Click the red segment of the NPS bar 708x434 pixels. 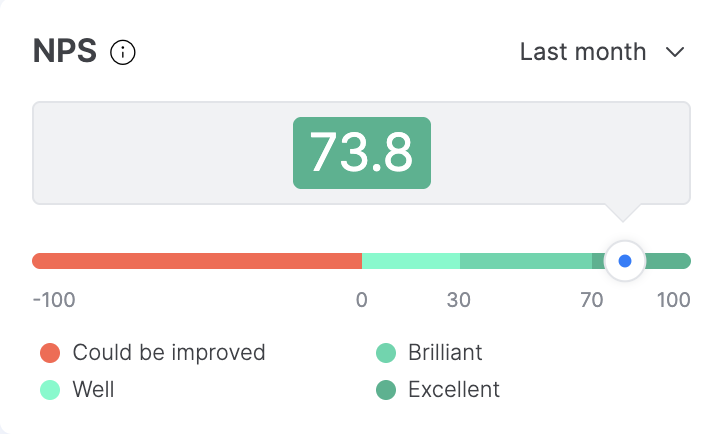[197, 261]
